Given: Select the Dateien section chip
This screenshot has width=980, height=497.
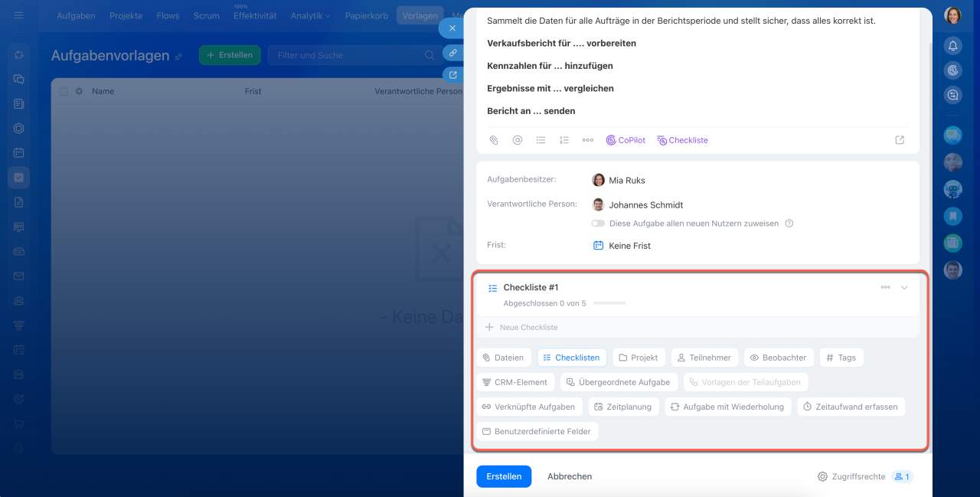Looking at the screenshot, I should [x=504, y=358].
